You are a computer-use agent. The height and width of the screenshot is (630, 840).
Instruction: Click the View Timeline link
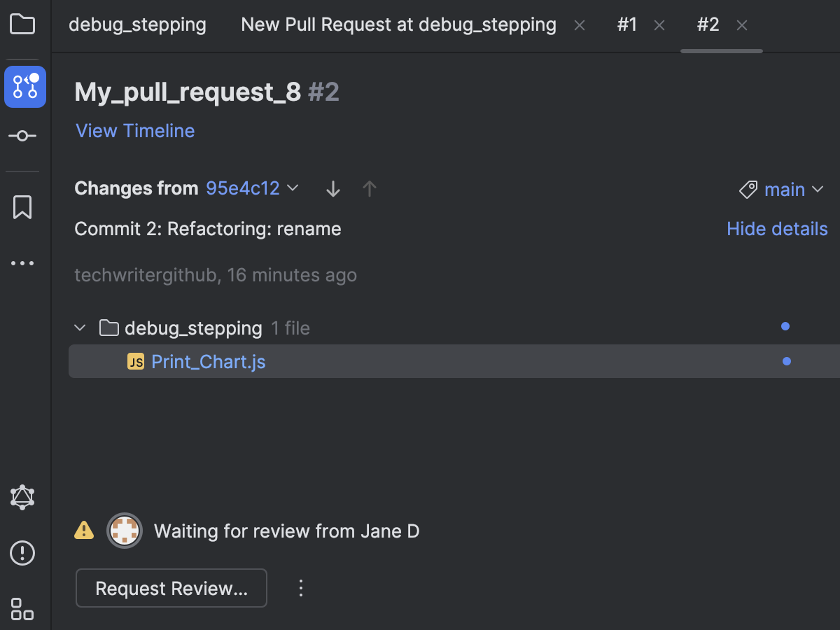(134, 131)
